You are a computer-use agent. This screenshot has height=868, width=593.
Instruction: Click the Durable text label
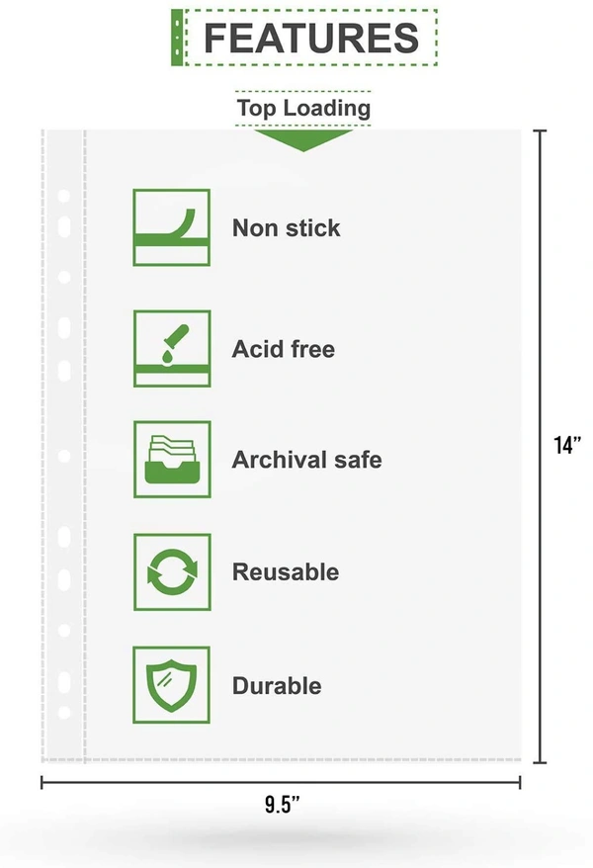click(x=277, y=685)
